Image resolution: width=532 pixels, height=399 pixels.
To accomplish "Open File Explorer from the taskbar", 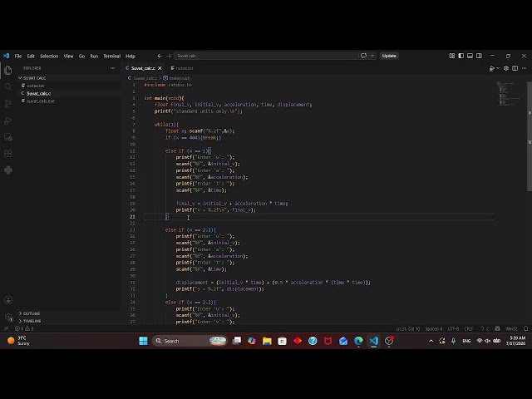I will pyautogui.click(x=267, y=341).
